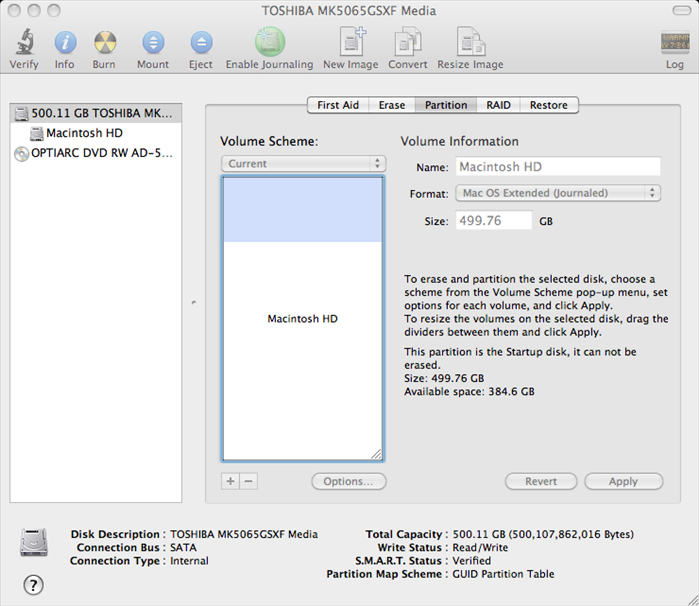
Task: Click the Connection Type Internal value
Action: click(189, 561)
